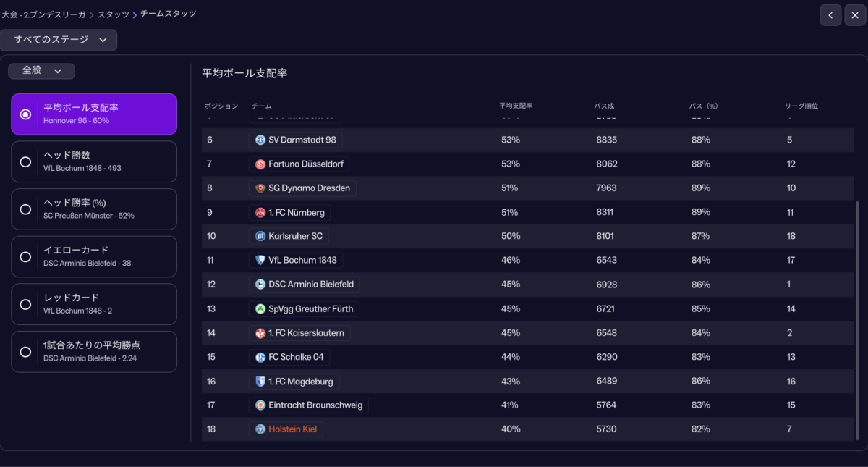Go to 大会 - 2.ブンデスリーガ breadcrumb
Image resolution: width=868 pixels, height=467 pixels.
click(x=43, y=14)
